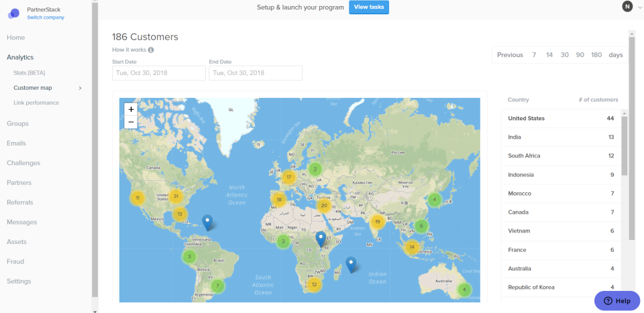Open Link performance analytics page
This screenshot has width=644, height=313.
36,103
